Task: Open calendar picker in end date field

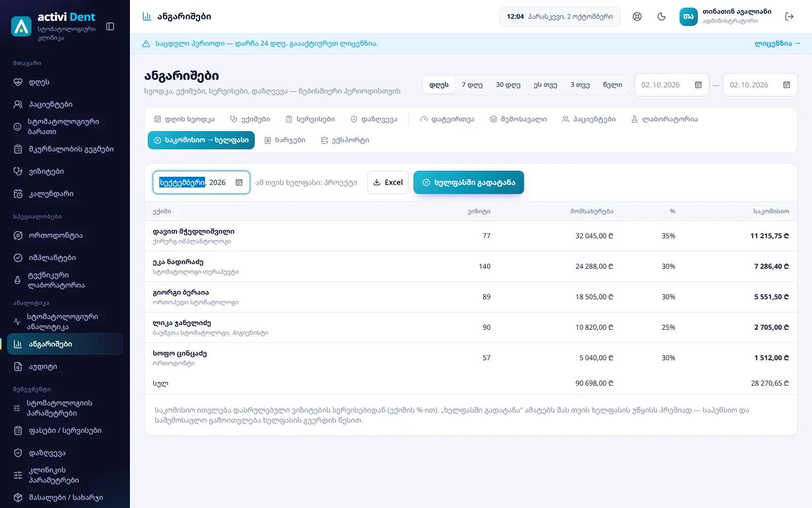Action: click(x=787, y=85)
